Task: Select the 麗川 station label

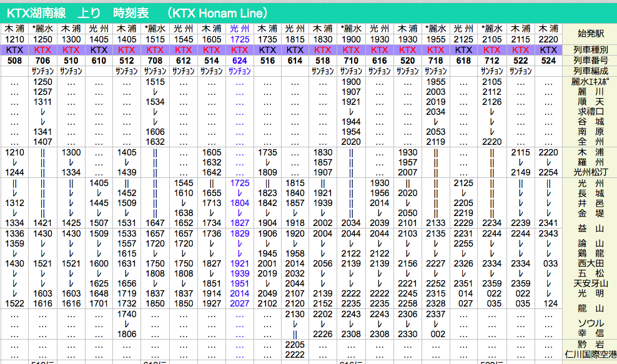Action: click(x=591, y=92)
